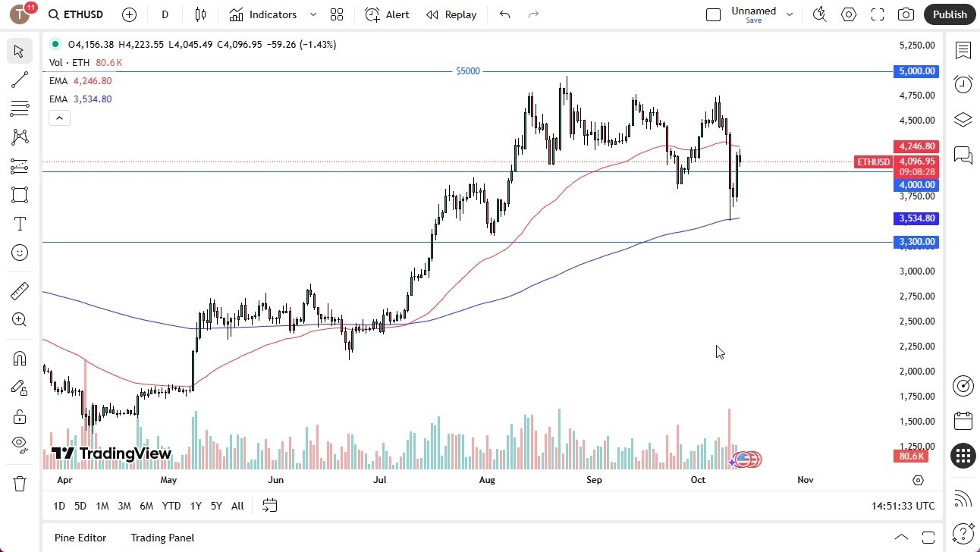Open the Indicators dropdown arrow
This screenshot has height=552, width=980.
(x=313, y=14)
